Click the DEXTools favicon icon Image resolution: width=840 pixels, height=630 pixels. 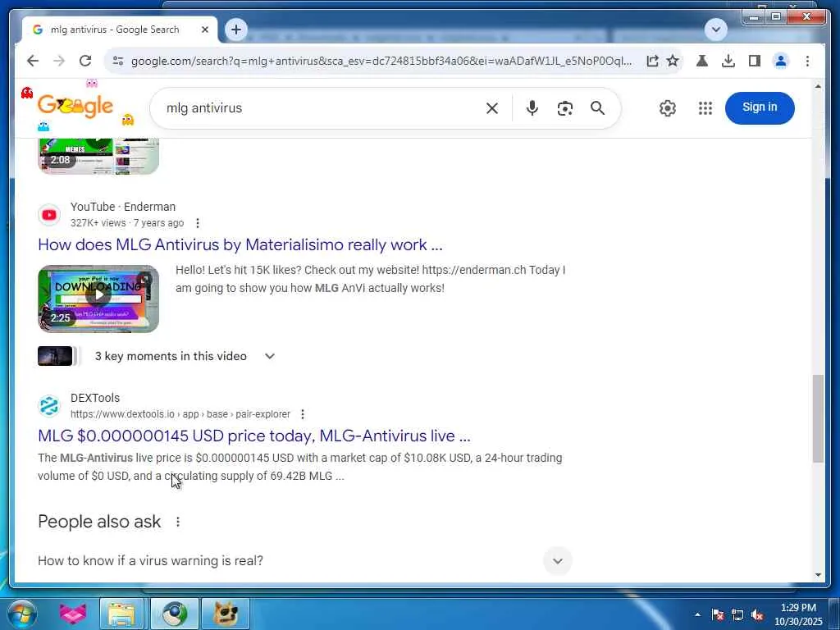coord(49,406)
